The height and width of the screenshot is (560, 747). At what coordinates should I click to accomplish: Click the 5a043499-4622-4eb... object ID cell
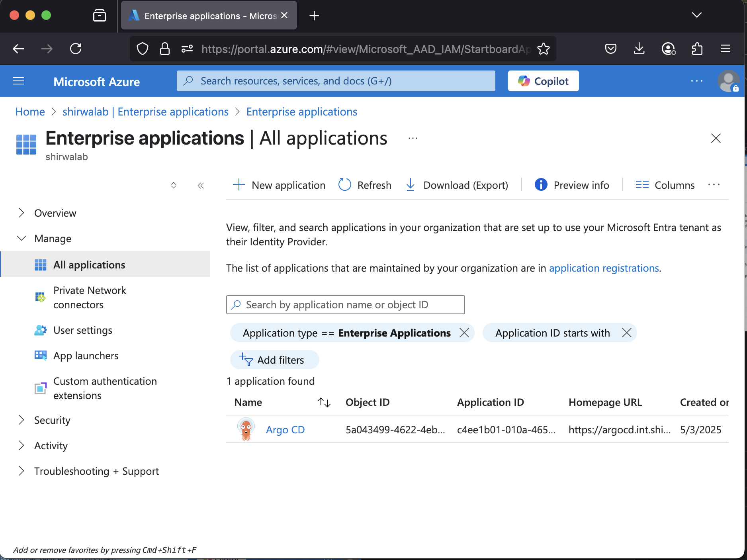(x=395, y=430)
